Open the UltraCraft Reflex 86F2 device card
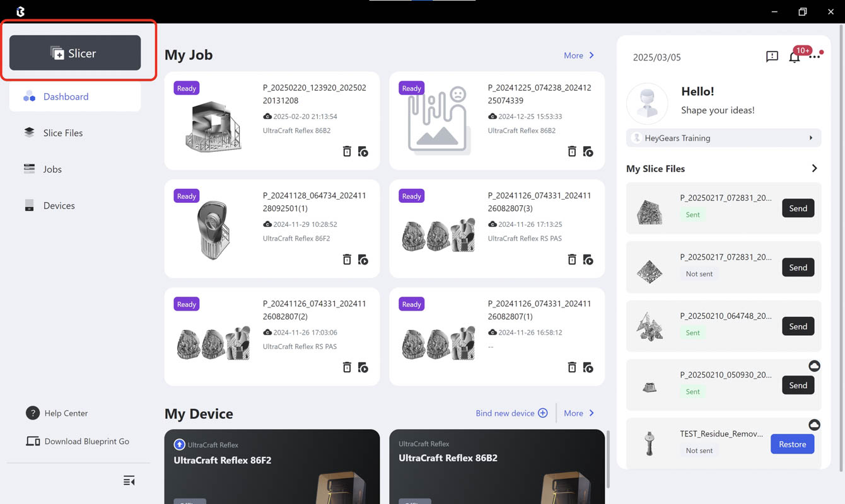This screenshot has height=504, width=845. pyautogui.click(x=272, y=467)
